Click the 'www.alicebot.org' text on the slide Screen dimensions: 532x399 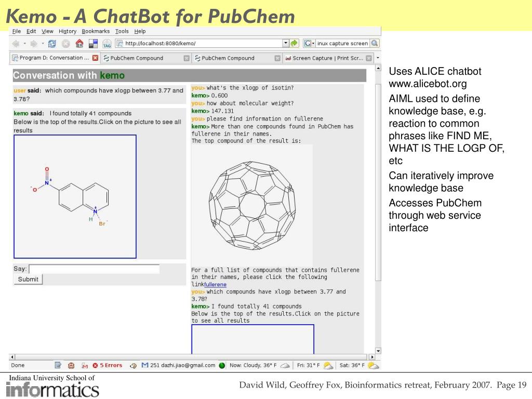428,84
